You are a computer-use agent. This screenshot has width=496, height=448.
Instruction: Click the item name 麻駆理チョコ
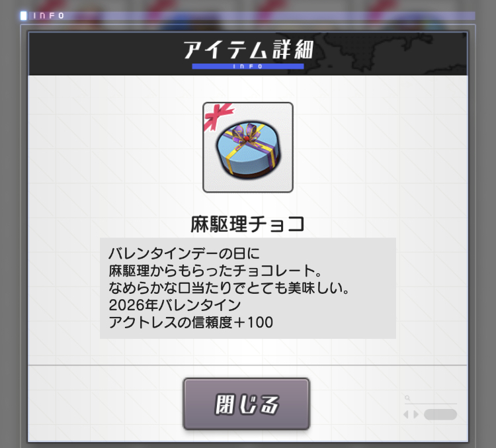coord(248,224)
